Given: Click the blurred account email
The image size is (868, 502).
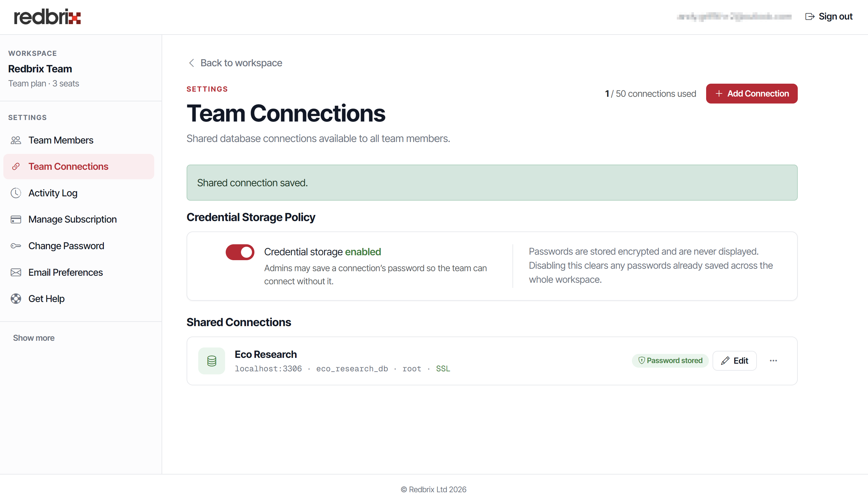Looking at the screenshot, I should coord(734,16).
